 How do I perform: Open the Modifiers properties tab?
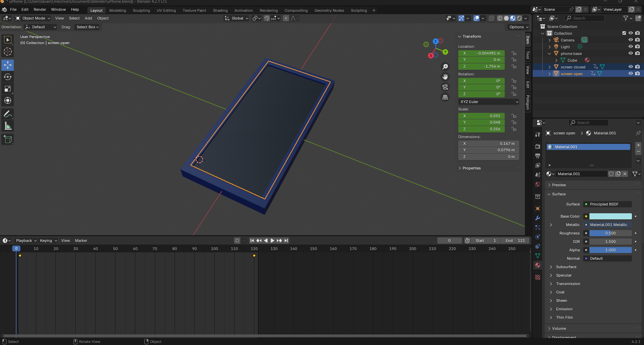point(538,218)
